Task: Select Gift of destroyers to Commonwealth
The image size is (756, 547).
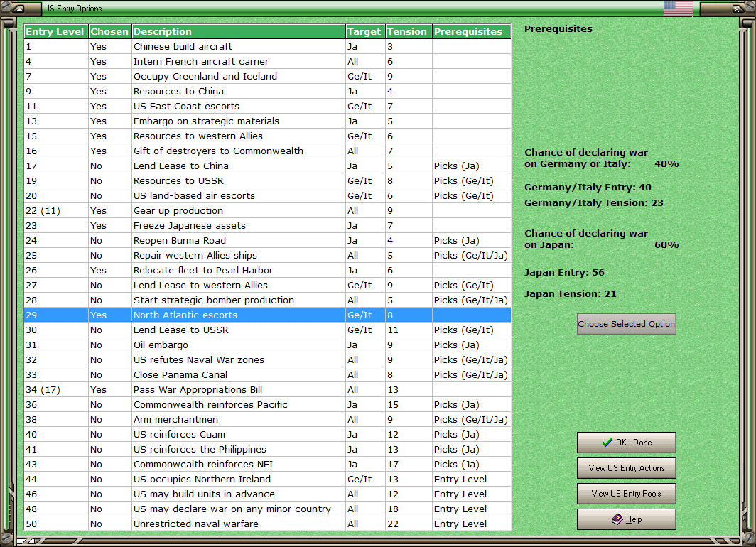Action: 268,151
